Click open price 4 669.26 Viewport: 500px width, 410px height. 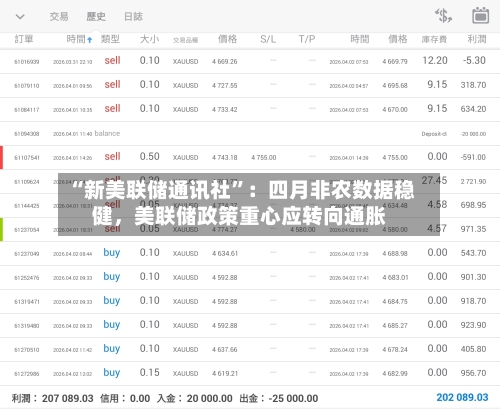click(225, 61)
